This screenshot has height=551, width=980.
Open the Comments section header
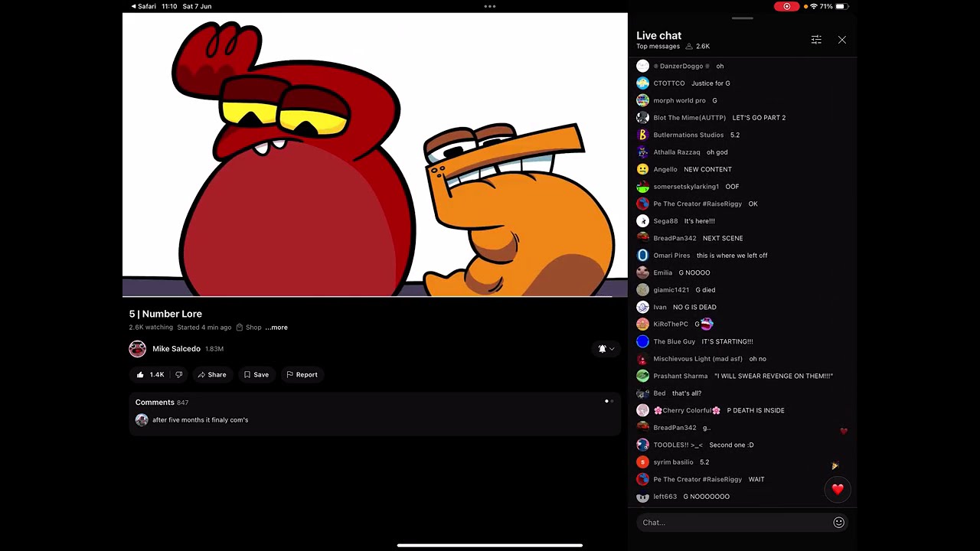(x=162, y=403)
